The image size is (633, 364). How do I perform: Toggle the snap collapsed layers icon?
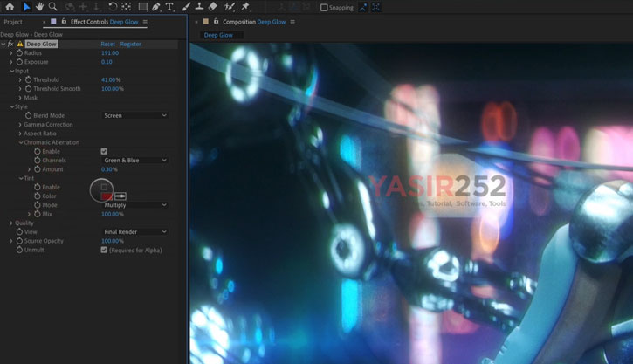363,7
